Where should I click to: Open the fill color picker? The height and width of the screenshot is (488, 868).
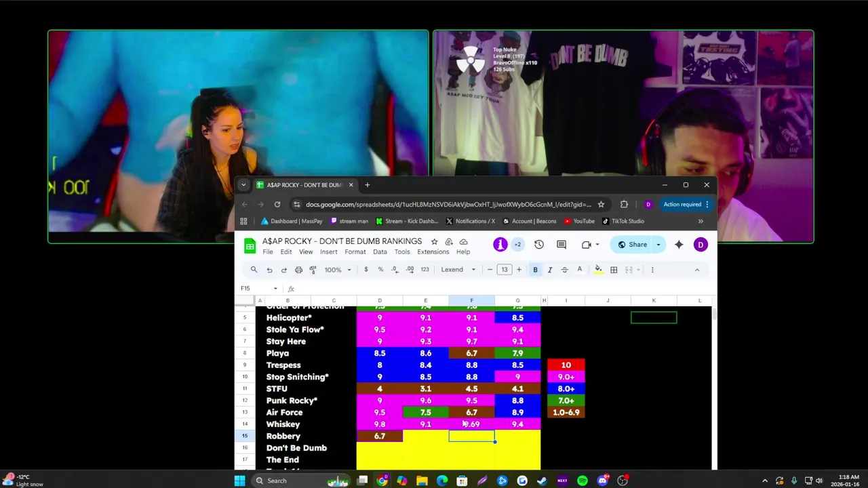(x=598, y=270)
